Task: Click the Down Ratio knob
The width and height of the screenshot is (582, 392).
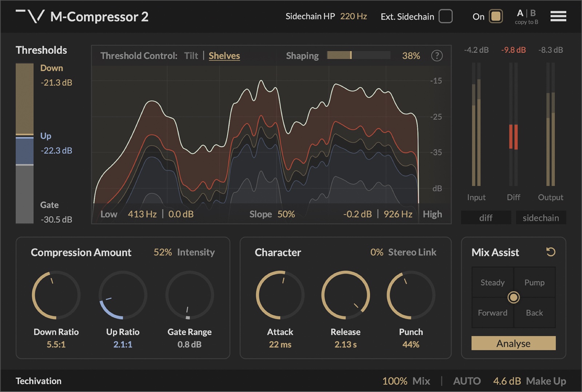Action: 56,295
